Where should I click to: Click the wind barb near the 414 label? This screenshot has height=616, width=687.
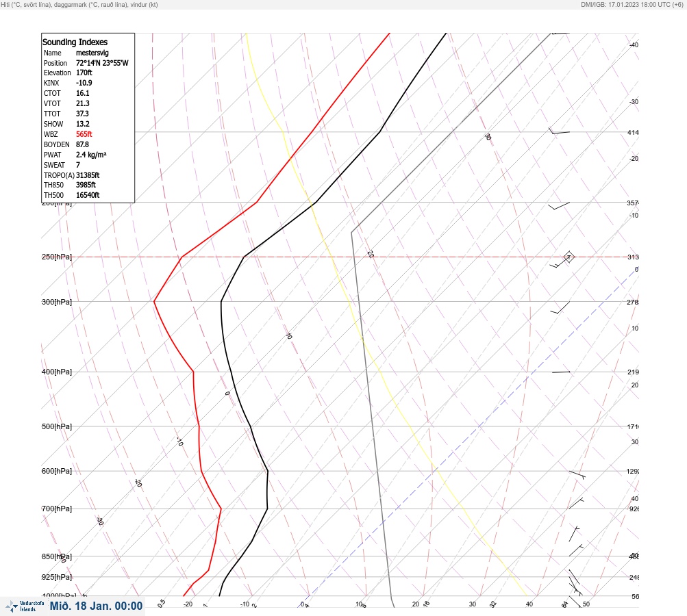[x=560, y=131]
